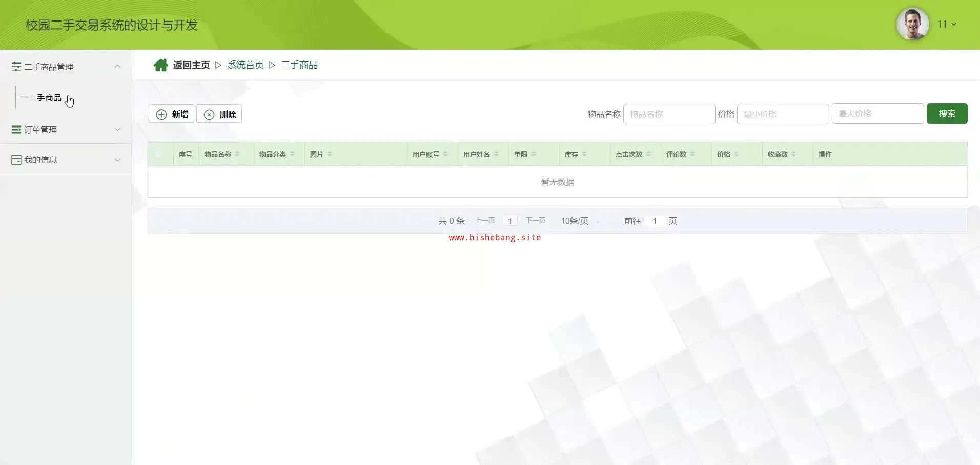Collapse the 二手商品管理 menu chevron
Screen dimensions: 980x465
(x=117, y=66)
